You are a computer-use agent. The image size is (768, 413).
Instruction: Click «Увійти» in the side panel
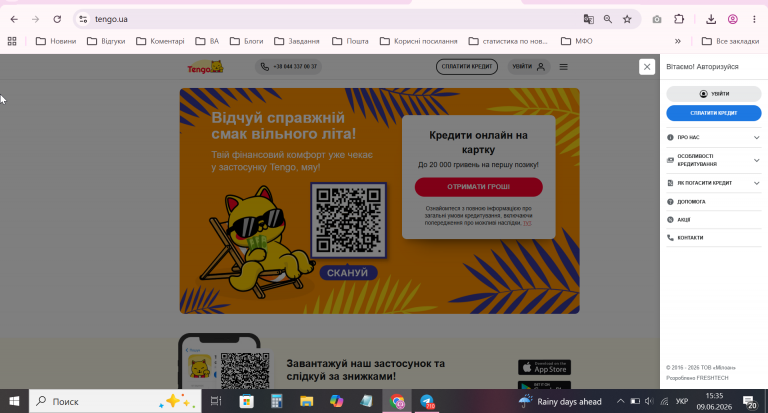pos(714,94)
